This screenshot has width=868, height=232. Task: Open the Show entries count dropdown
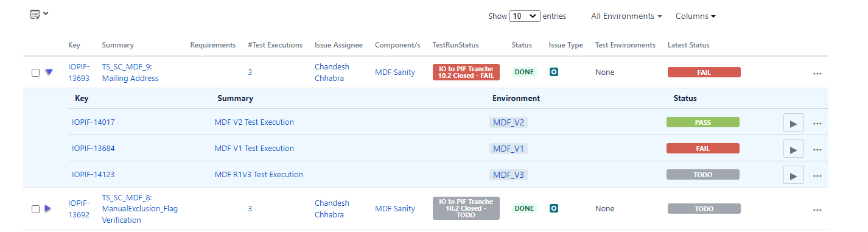coord(525,16)
